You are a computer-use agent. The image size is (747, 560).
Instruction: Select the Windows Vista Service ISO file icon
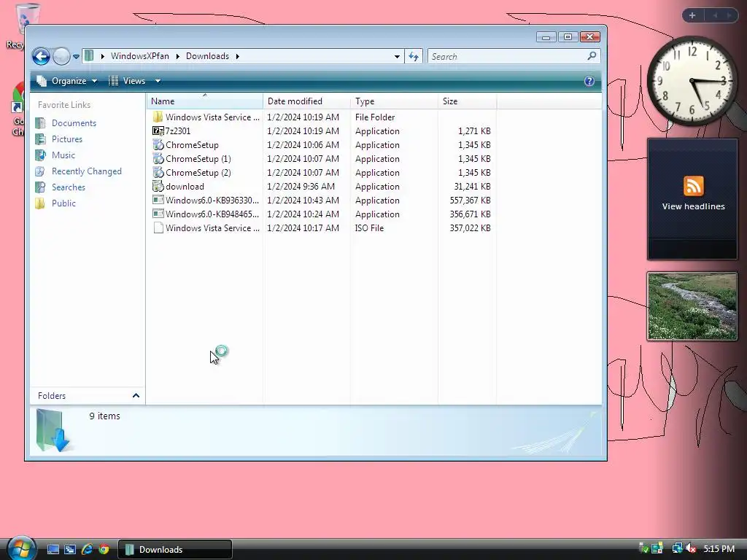[158, 228]
